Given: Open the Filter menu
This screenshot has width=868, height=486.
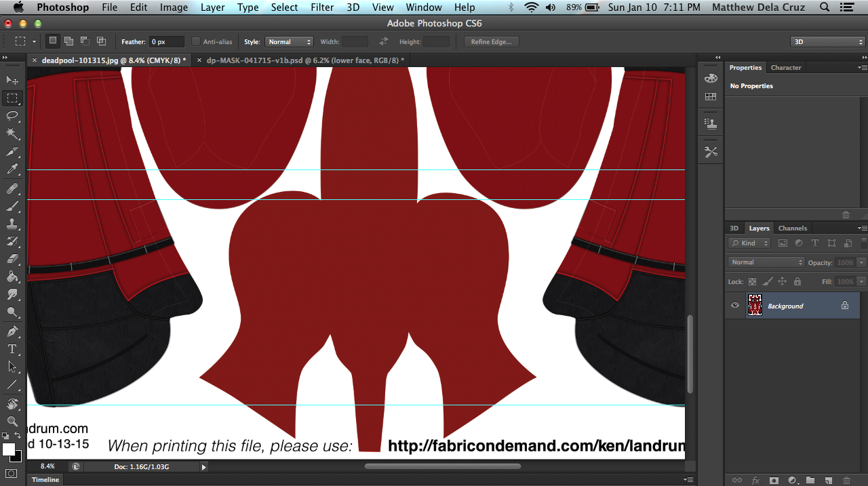Looking at the screenshot, I should tap(322, 7).
